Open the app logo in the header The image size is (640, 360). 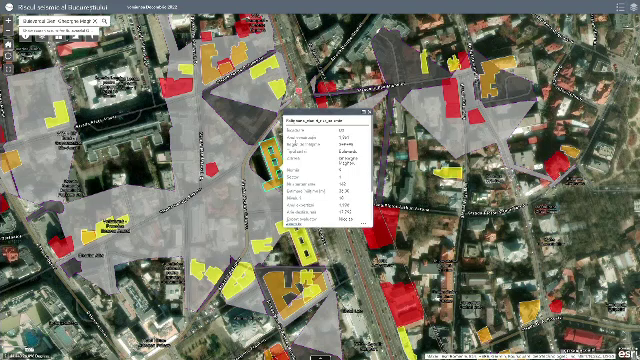click(x=9, y=7)
